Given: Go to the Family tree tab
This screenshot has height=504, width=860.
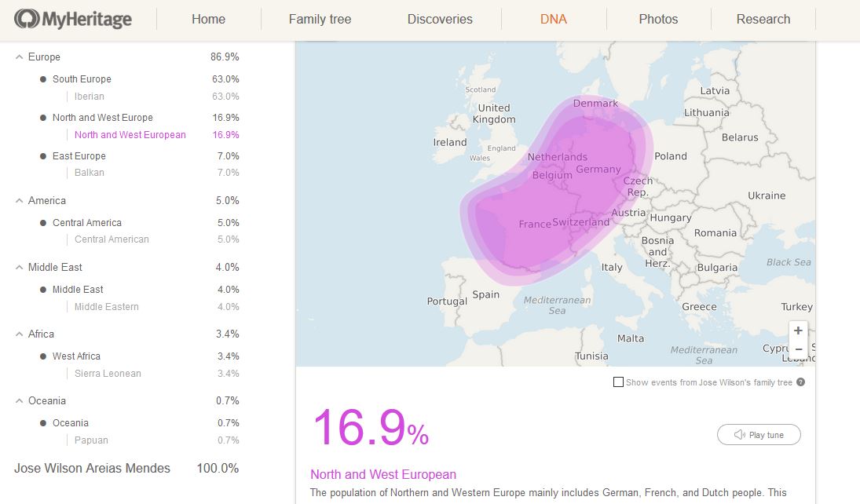Looking at the screenshot, I should point(320,19).
